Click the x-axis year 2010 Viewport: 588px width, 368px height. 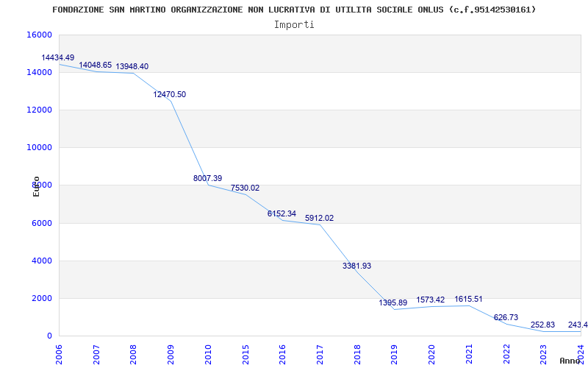208,355
